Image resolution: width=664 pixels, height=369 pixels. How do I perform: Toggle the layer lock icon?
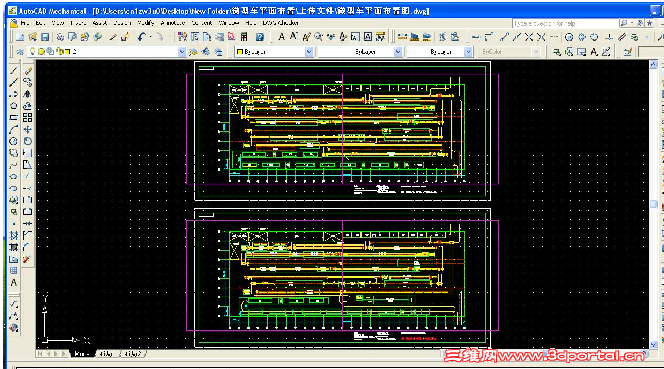click(60, 52)
